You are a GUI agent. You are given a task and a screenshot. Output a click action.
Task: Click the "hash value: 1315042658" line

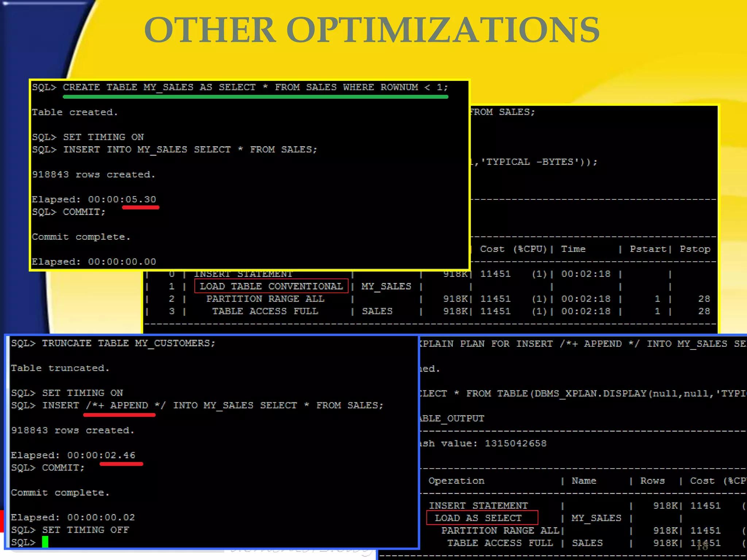click(x=483, y=444)
